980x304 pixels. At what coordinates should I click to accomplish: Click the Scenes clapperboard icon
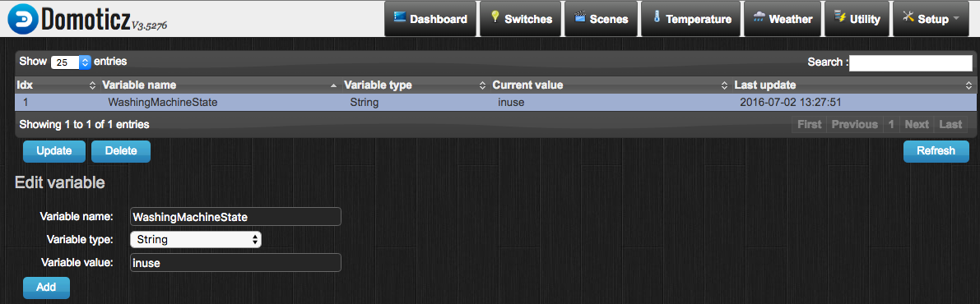coord(580,17)
